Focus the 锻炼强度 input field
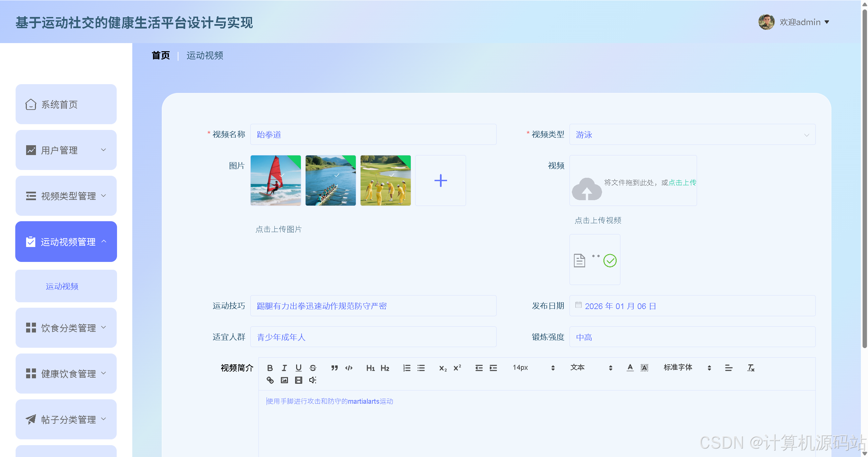The image size is (868, 457). pyautogui.click(x=692, y=337)
